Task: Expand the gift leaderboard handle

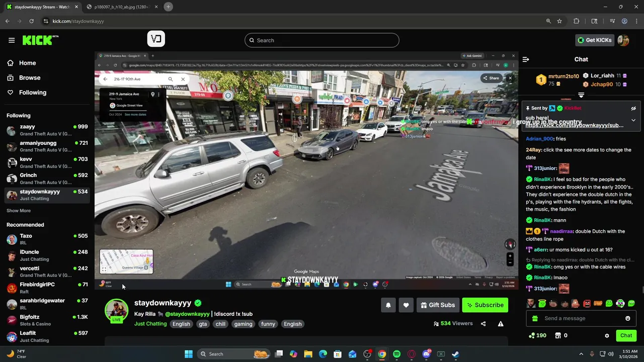Action: pyautogui.click(x=581, y=95)
